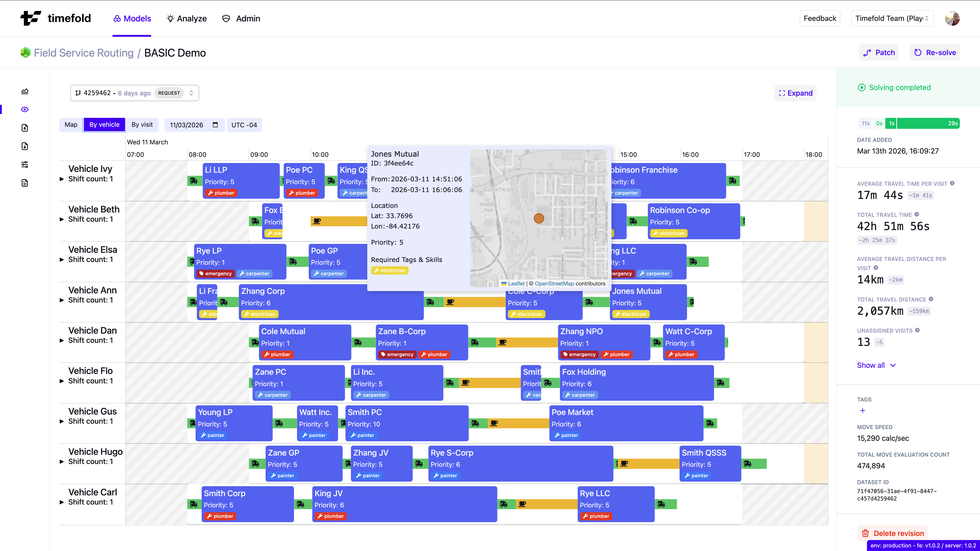Viewport: 980px width, 551px height.
Task: Open the Admin menu
Action: pos(241,18)
